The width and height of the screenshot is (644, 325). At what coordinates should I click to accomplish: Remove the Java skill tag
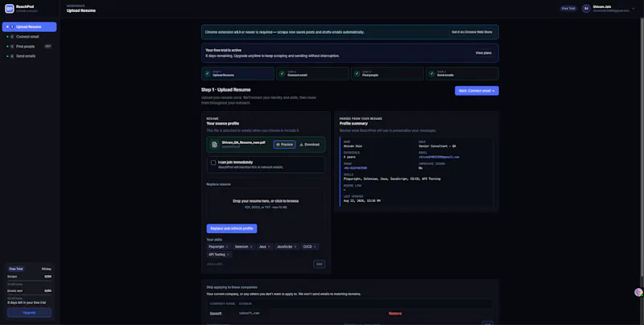coord(269,247)
